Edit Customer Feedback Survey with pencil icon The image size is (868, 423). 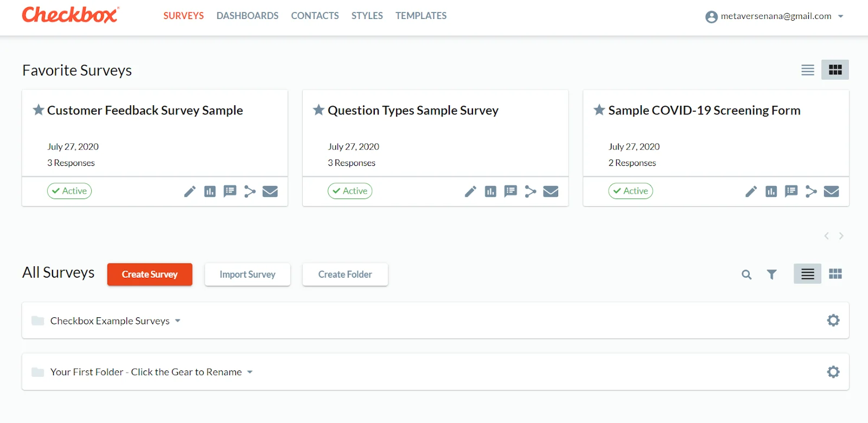190,191
